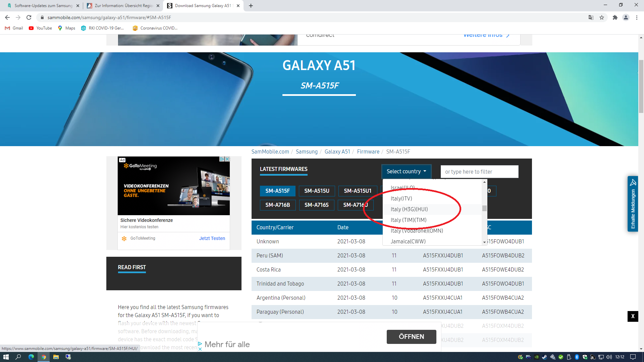Click country list scrollbar up arrow
This screenshot has height=362, width=644.
tap(484, 182)
